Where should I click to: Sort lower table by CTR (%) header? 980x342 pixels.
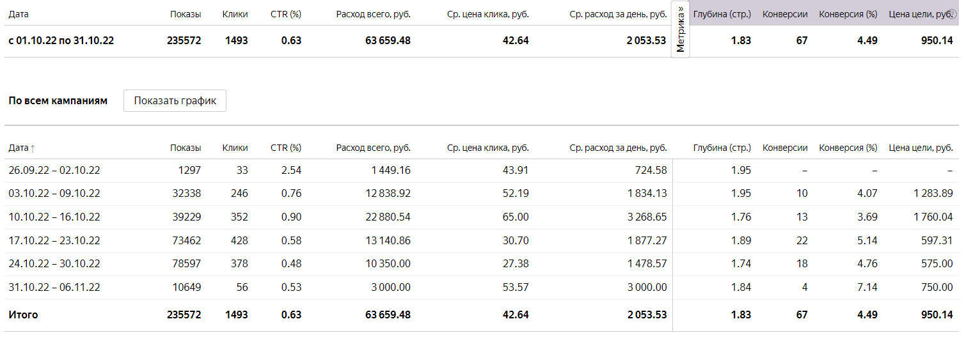(x=286, y=148)
